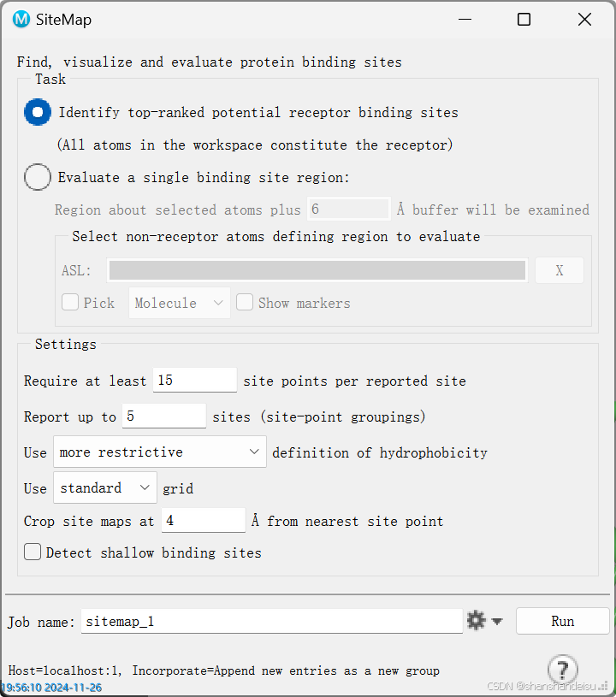Open the help question mark icon
The image size is (616, 697).
click(563, 669)
